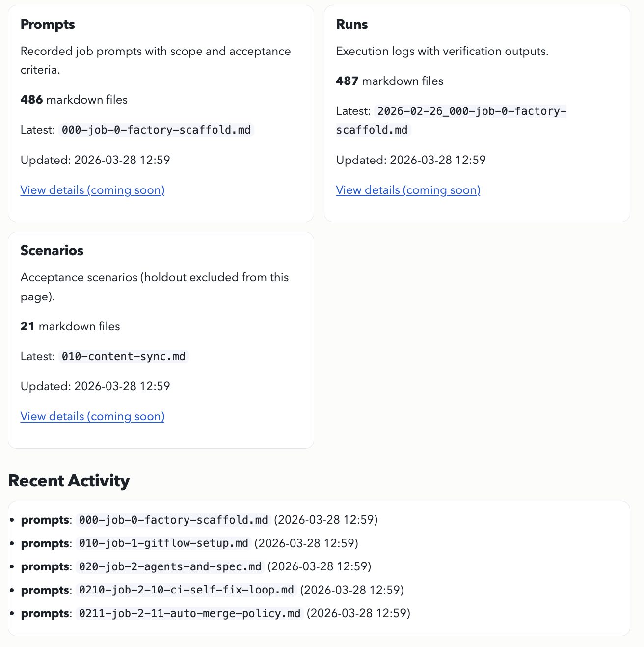Click the 21 markdown files count
The height and width of the screenshot is (647, 644).
70,326
